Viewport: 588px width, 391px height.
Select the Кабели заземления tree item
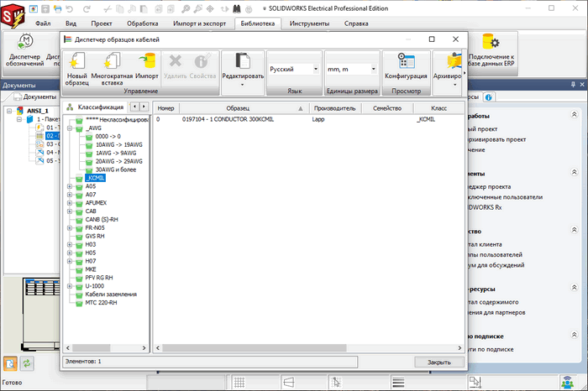pyautogui.click(x=111, y=295)
